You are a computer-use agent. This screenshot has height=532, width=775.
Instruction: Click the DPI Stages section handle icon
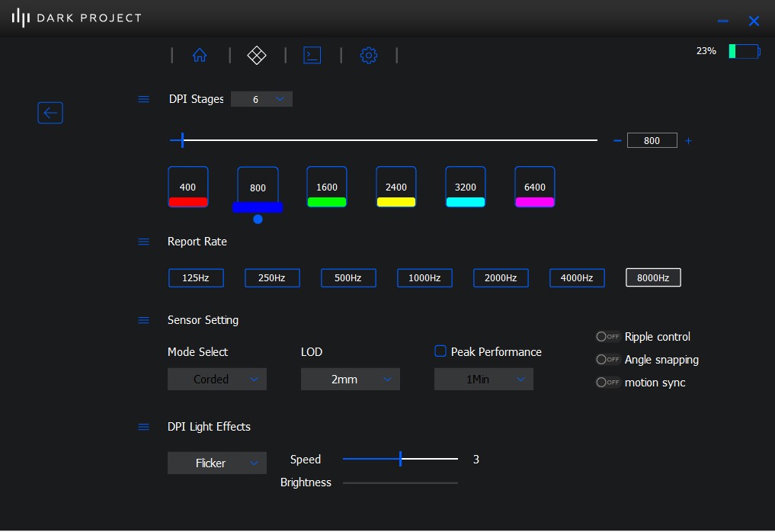[x=143, y=99]
